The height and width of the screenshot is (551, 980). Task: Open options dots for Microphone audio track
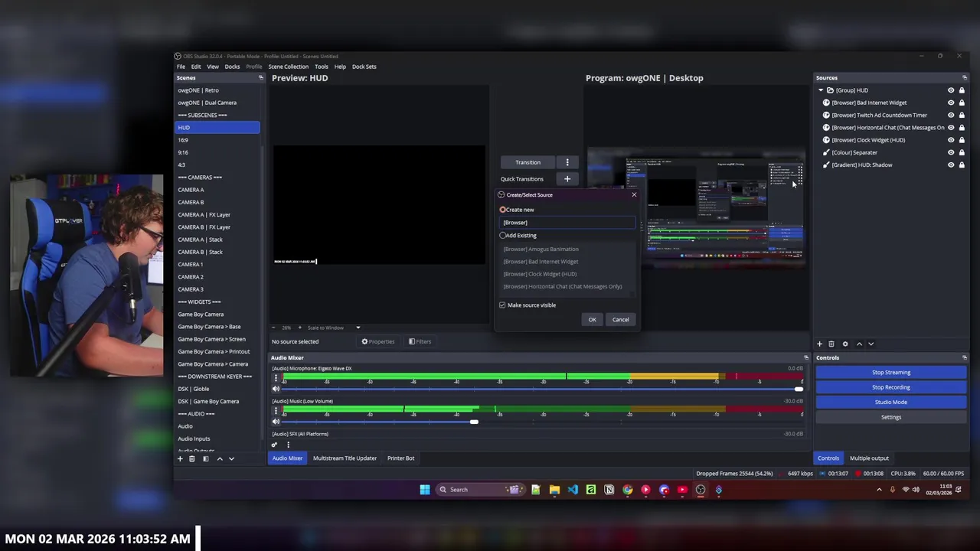276,378
